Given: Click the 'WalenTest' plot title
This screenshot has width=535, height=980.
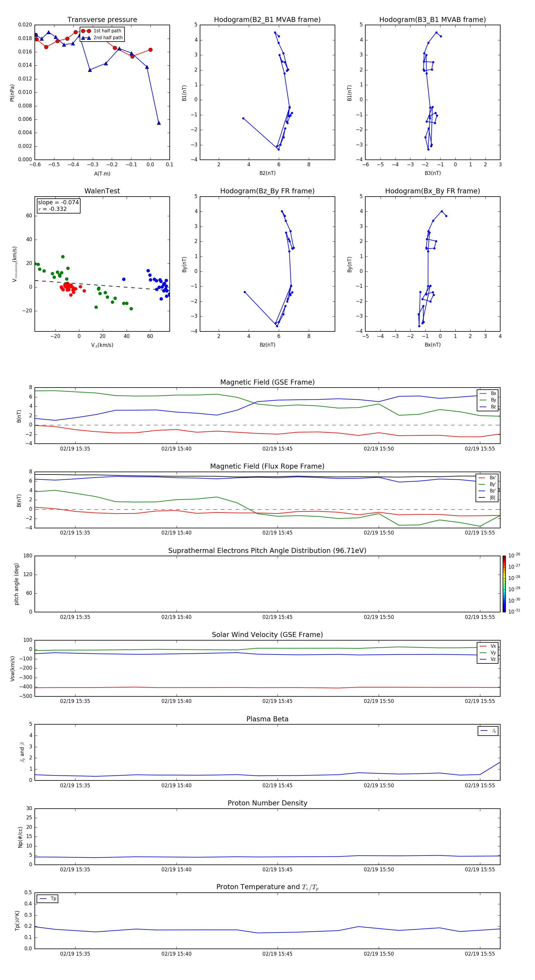Looking at the screenshot, I should [x=102, y=191].
